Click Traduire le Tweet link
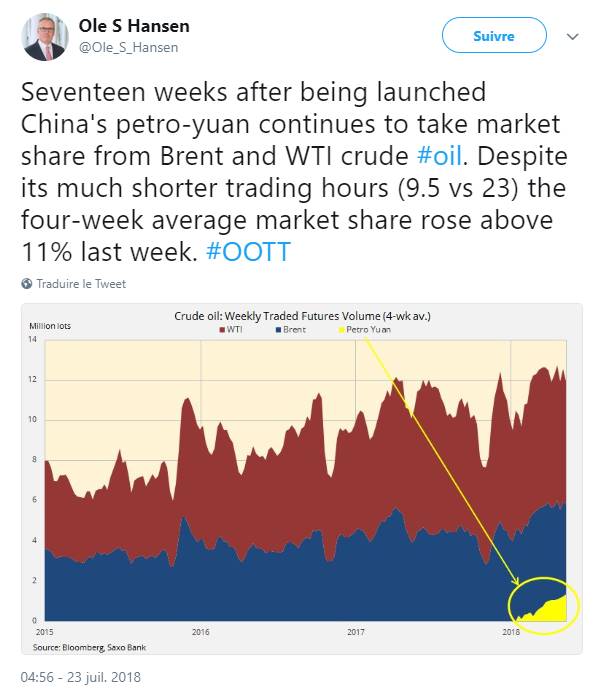This screenshot has height=695, width=604. pos(81,284)
